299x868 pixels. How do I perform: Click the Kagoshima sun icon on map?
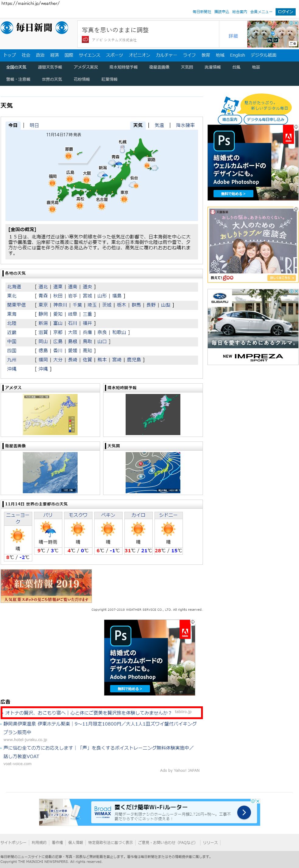52,209
